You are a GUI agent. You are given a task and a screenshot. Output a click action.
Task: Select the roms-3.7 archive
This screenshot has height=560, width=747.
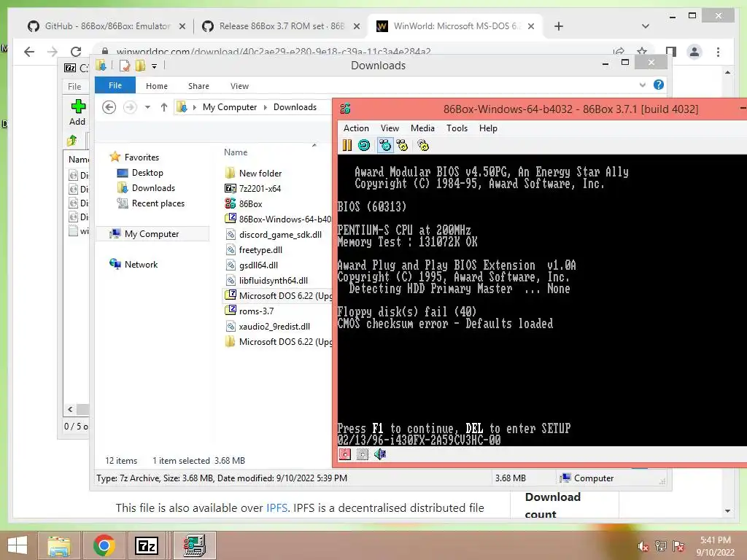tap(256, 311)
